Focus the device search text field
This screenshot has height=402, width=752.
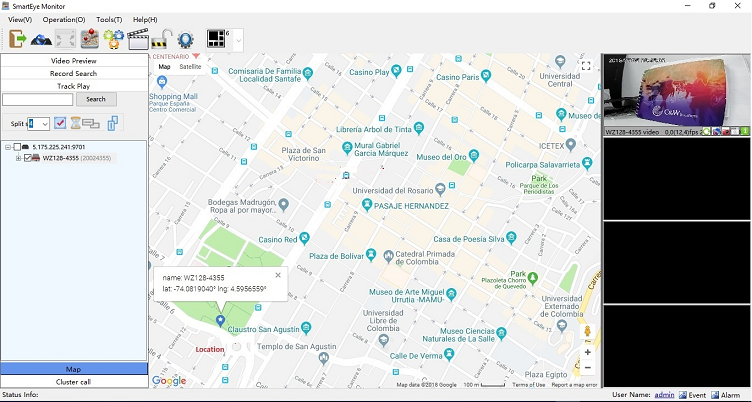[x=38, y=99]
